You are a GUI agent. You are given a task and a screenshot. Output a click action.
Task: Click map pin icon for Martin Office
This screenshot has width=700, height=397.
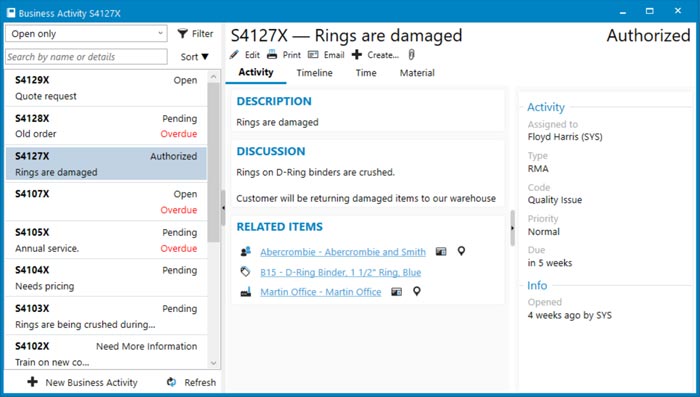[x=417, y=291]
